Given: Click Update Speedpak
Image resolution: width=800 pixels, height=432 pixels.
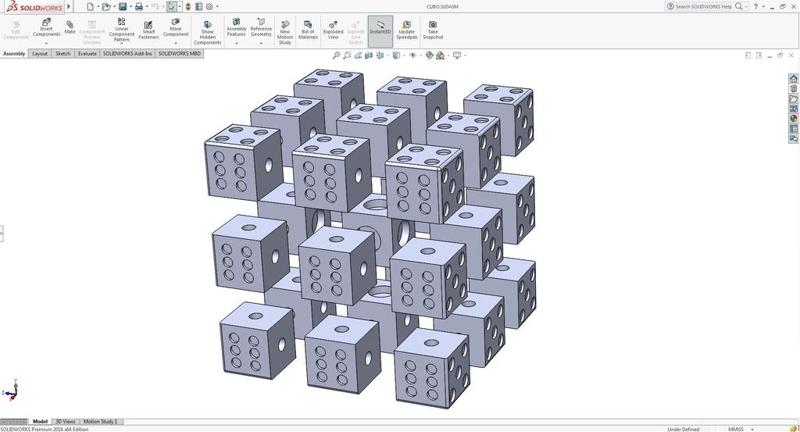Looking at the screenshot, I should coord(407,30).
